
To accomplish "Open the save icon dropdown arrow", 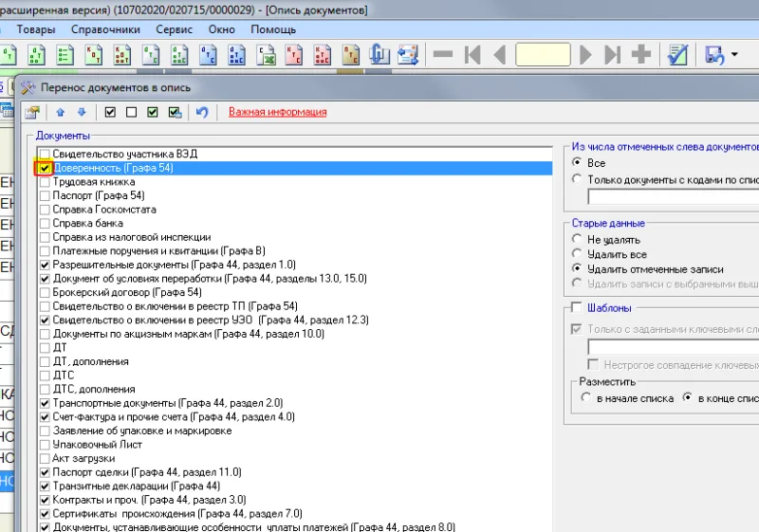I will tap(734, 54).
